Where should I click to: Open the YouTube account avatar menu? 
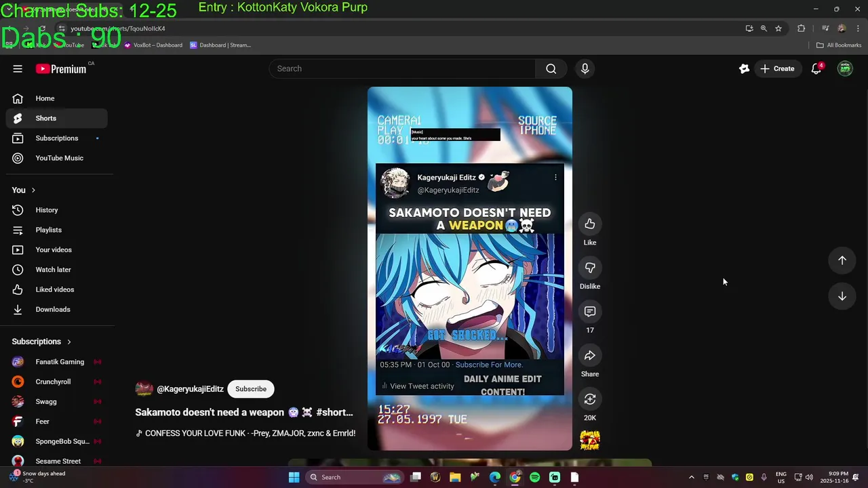coord(845,68)
